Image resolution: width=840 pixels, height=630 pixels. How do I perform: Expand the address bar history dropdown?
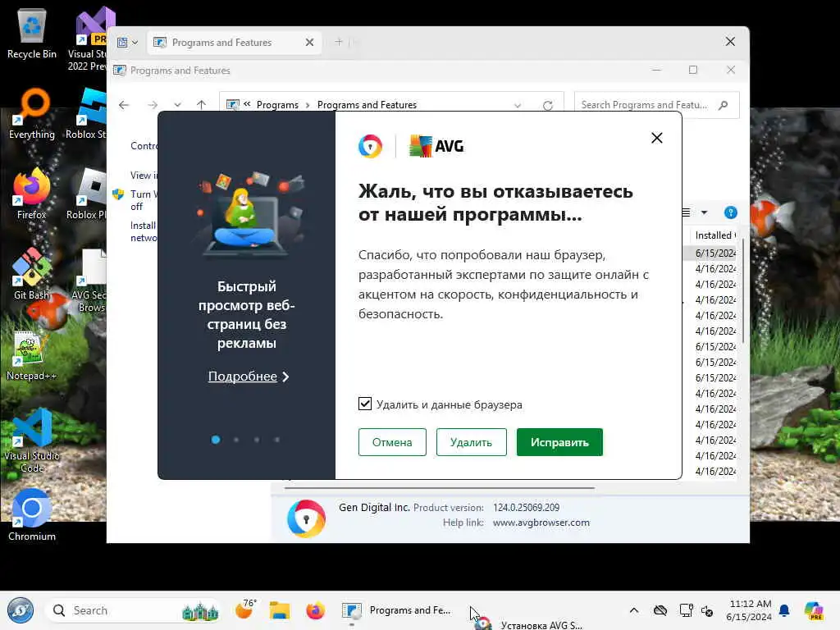tap(518, 106)
